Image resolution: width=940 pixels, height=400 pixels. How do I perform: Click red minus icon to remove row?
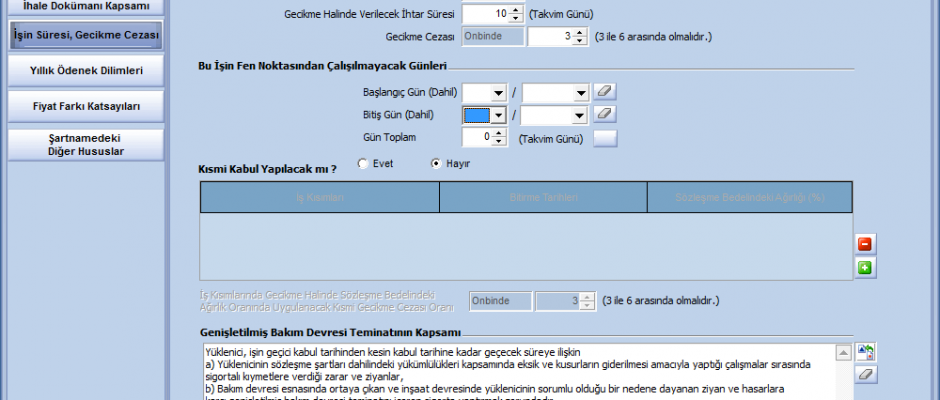tap(865, 244)
